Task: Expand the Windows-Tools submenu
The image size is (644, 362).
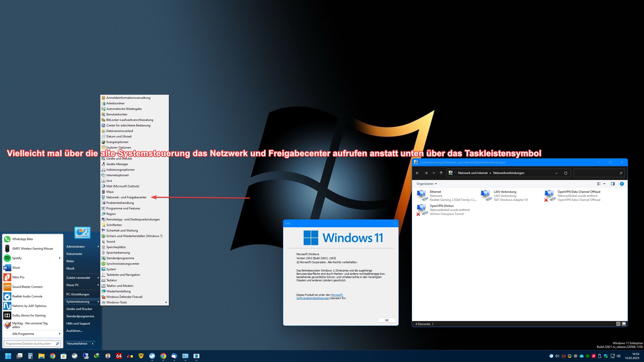Action: coord(135,302)
